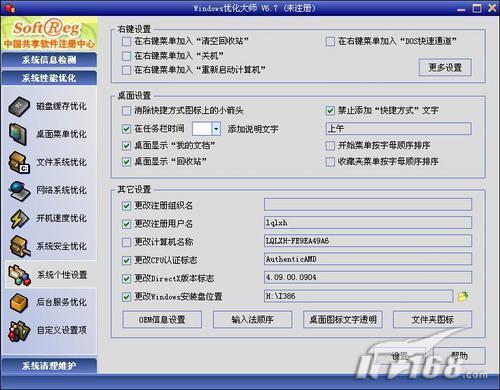Open OEM信息设置 button
Image resolution: width=500 pixels, height=390 pixels.
tap(162, 320)
